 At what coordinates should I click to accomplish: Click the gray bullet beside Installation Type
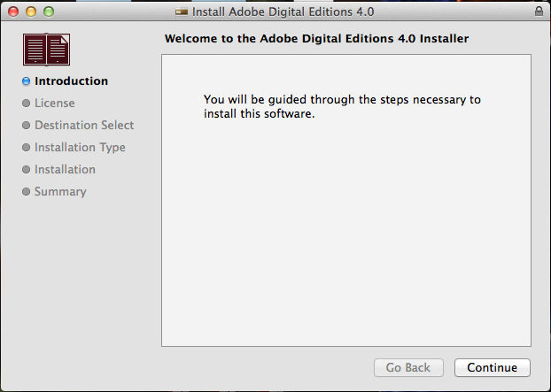pos(27,148)
